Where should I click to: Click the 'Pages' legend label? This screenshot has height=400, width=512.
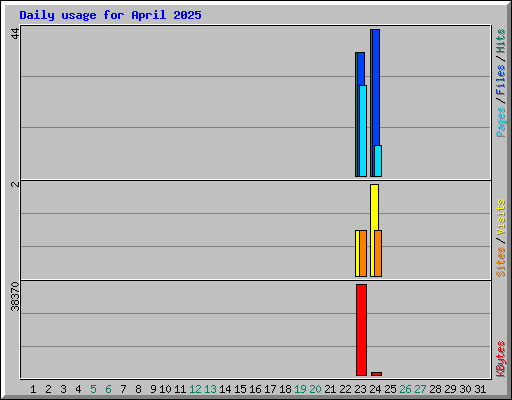pos(501,122)
